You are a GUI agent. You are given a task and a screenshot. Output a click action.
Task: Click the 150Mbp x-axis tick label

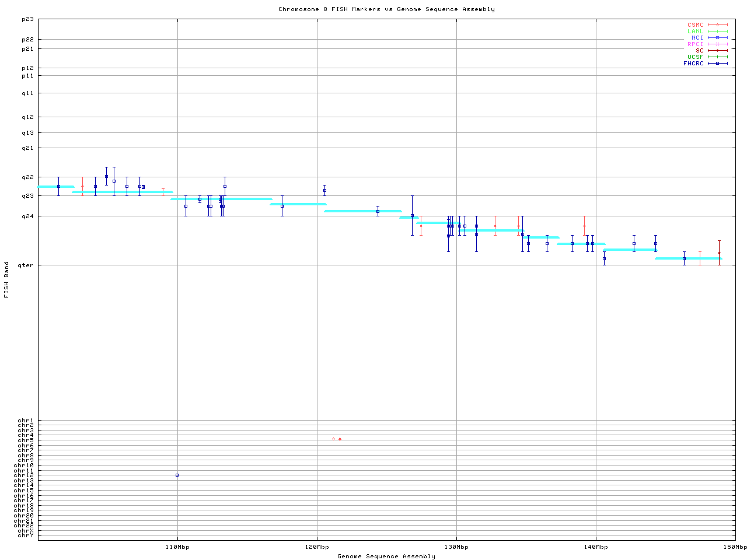coord(735,547)
